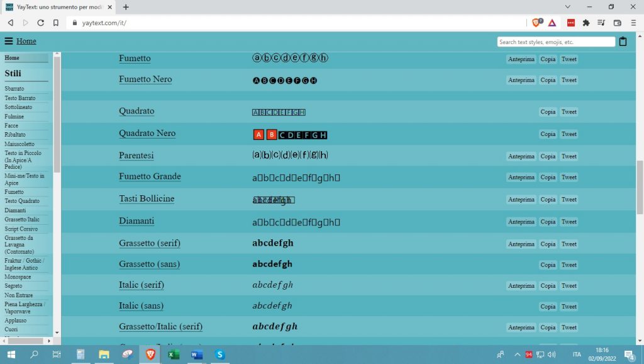Viewport: 644px width, 364px height.
Task: Bookmark this page using the bookmark icon
Action: coord(56,23)
